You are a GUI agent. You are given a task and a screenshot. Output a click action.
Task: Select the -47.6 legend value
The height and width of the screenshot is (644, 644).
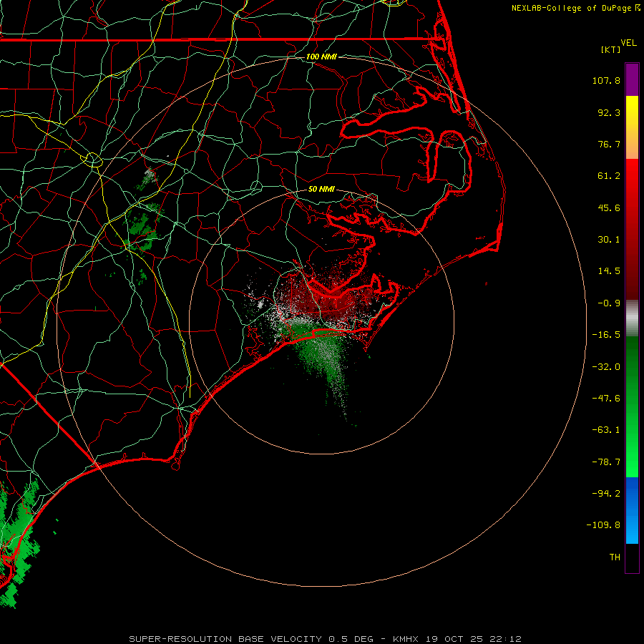pyautogui.click(x=606, y=399)
